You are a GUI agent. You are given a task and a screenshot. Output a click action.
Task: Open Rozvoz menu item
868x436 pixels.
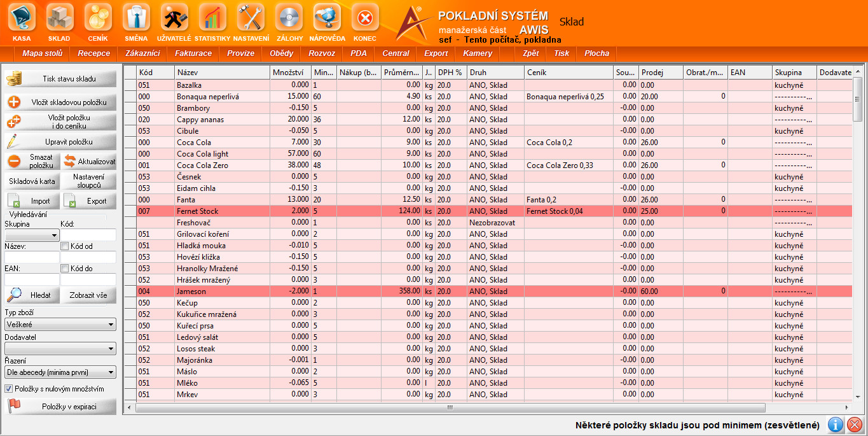(x=322, y=53)
